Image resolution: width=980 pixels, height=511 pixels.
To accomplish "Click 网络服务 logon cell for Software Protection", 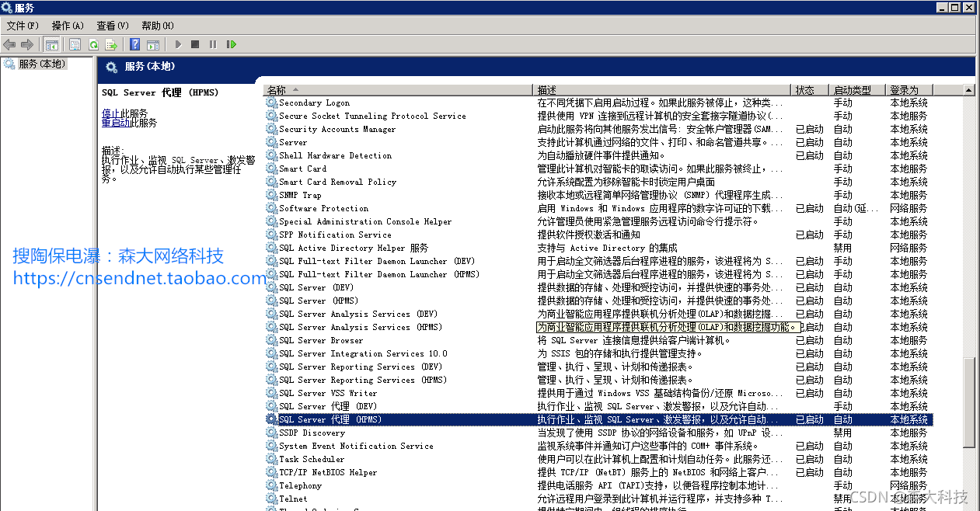I will [x=909, y=208].
